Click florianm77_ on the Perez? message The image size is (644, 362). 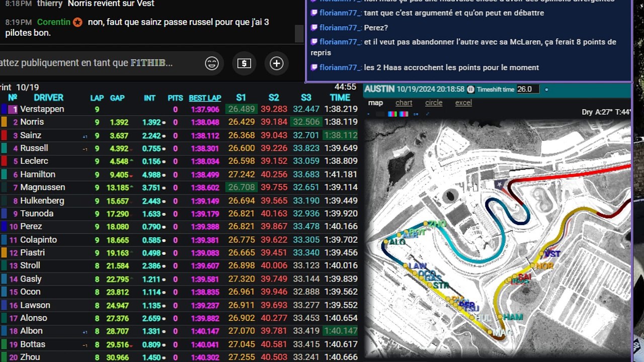pos(340,28)
